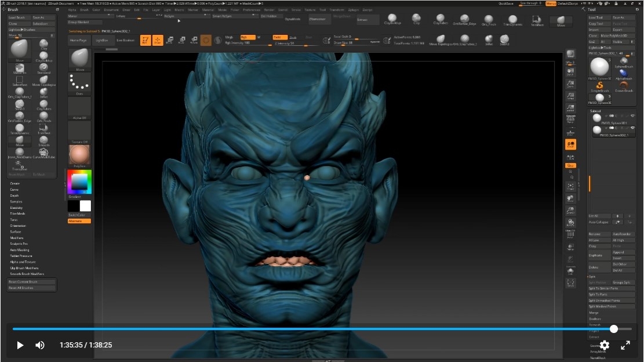Expand the Auto Masking brush section
644x362 pixels.
[x=19, y=249]
